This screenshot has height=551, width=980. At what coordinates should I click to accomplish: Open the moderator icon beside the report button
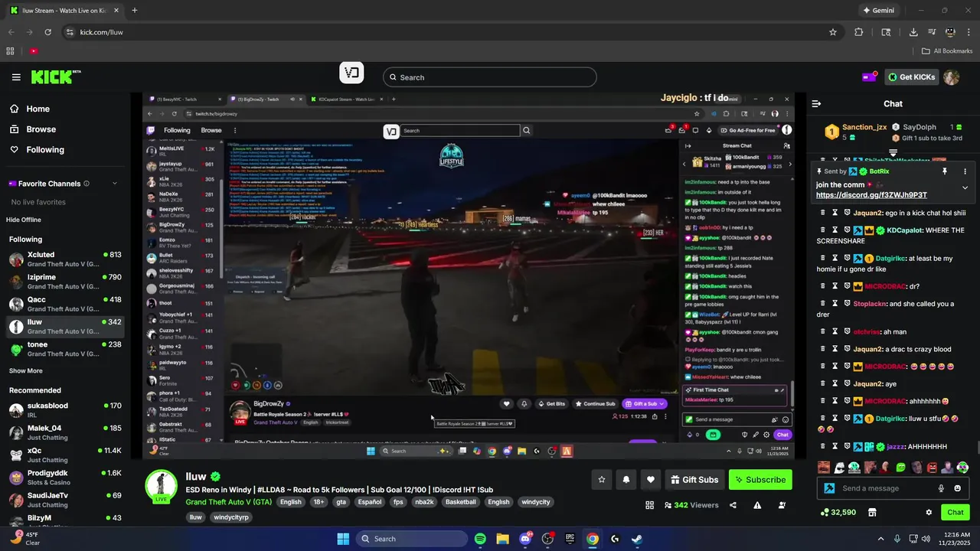pos(782,505)
